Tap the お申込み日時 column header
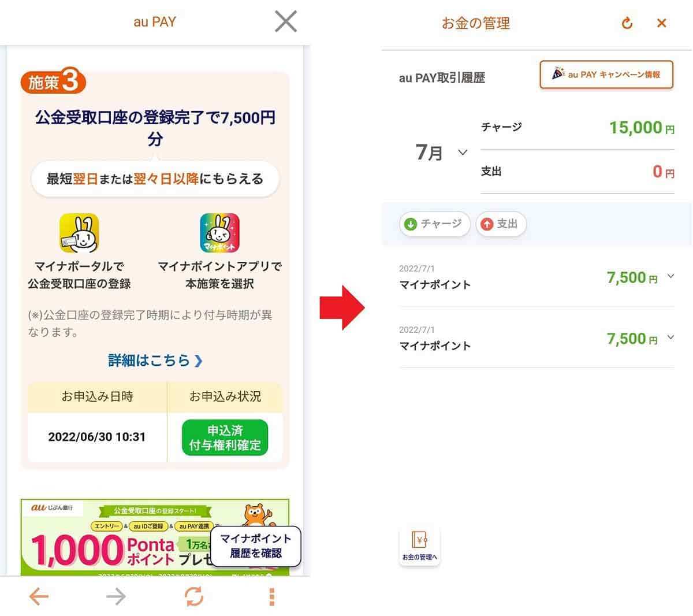Viewport: 693px width, 616px height. point(97,396)
